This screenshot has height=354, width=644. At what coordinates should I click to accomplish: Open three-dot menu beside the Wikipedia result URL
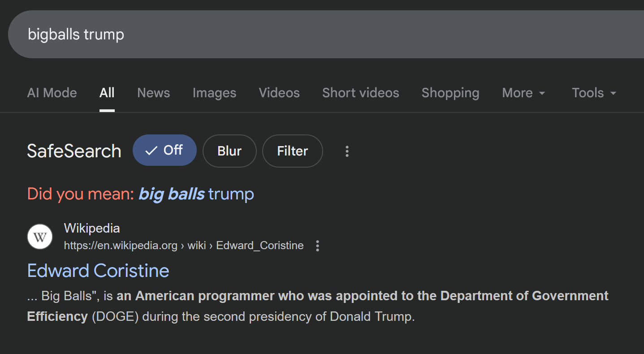point(317,246)
